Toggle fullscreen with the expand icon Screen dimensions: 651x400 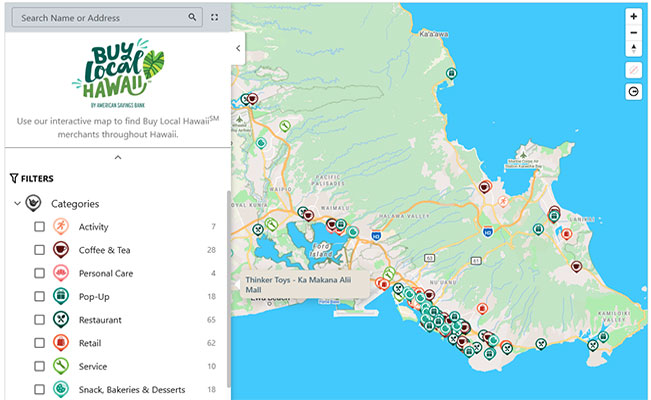(x=214, y=17)
